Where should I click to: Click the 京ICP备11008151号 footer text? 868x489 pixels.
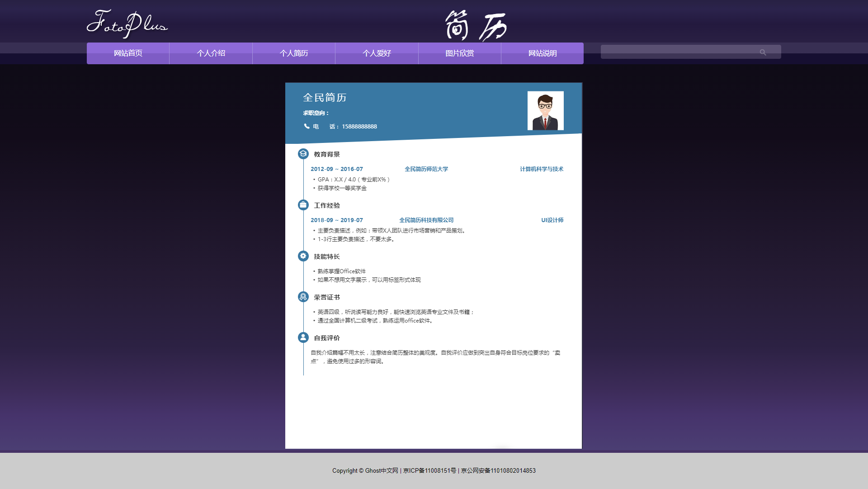point(429,470)
